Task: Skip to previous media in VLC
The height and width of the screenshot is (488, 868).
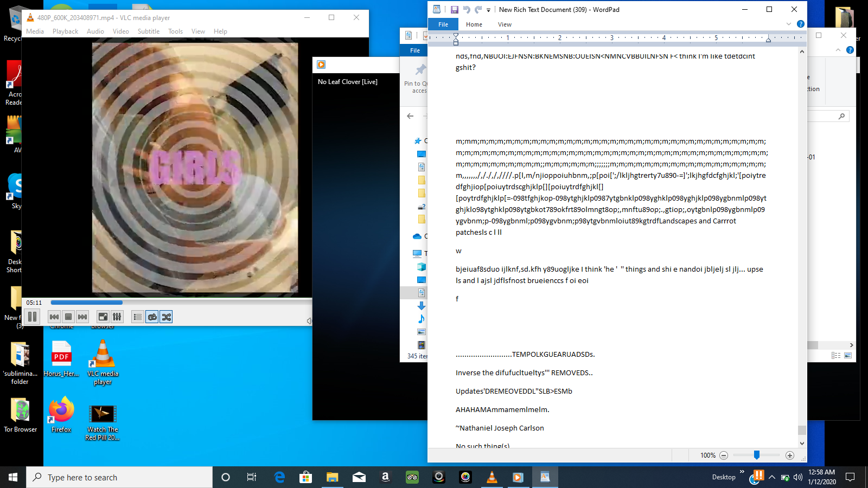Action: [54, 317]
